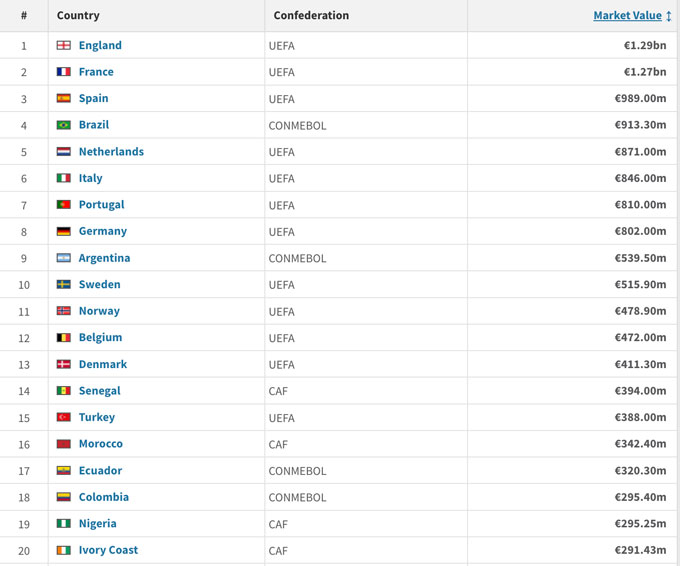Open the Colombia country link
680x566 pixels.
(x=104, y=497)
